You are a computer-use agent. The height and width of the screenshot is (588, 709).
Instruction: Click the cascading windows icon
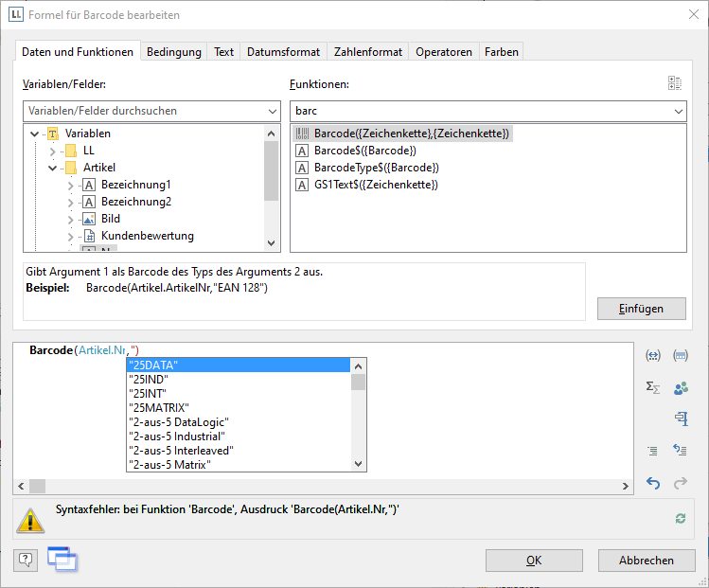[x=62, y=560]
